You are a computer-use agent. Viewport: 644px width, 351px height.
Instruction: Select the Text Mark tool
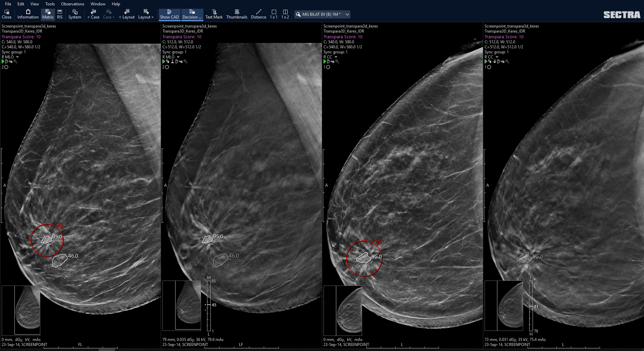[214, 14]
